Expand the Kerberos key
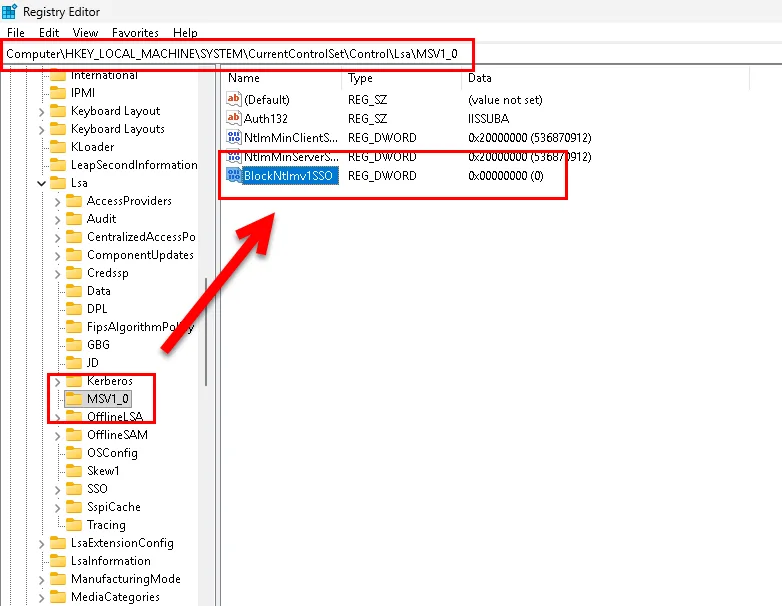 coord(57,382)
